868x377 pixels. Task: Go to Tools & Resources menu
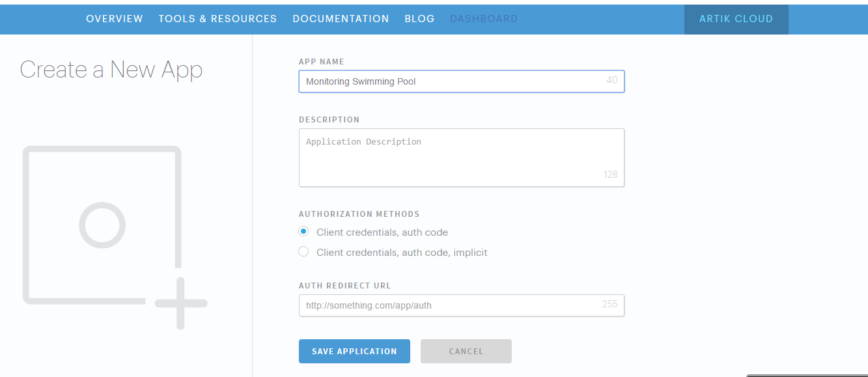coord(217,19)
